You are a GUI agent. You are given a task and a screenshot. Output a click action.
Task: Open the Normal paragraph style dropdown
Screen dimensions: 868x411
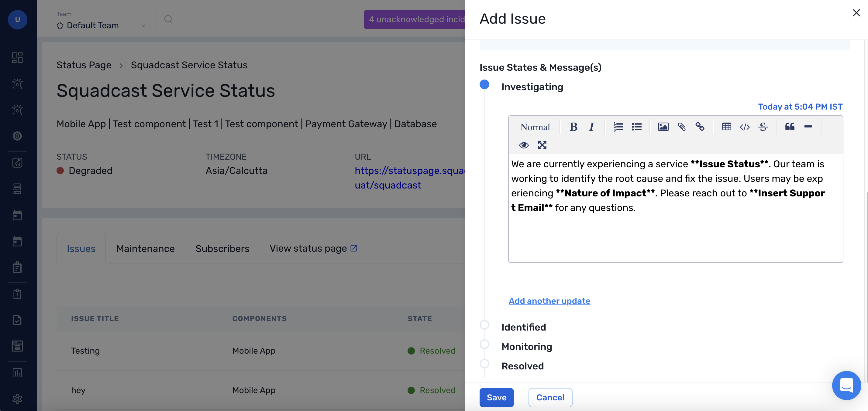[535, 127]
